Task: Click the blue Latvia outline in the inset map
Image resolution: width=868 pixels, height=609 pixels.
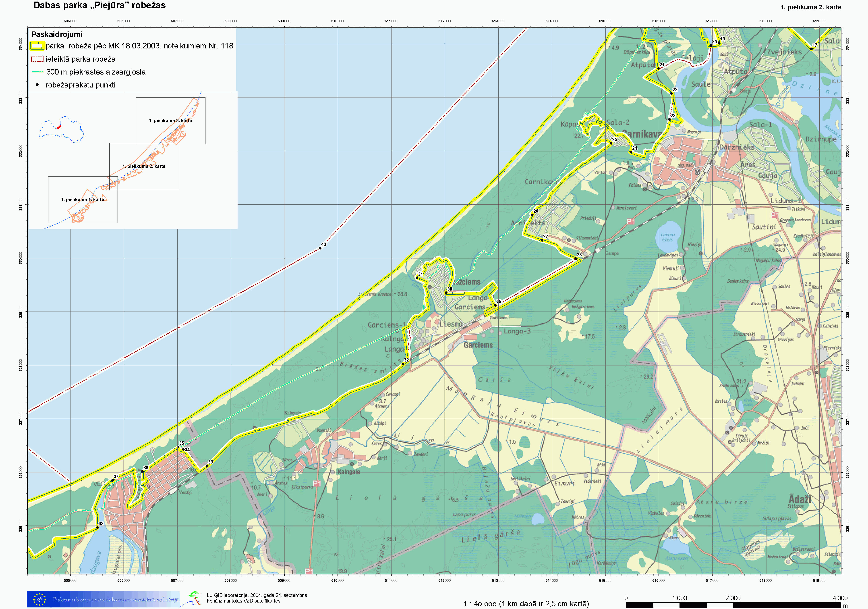Action: 62,129
